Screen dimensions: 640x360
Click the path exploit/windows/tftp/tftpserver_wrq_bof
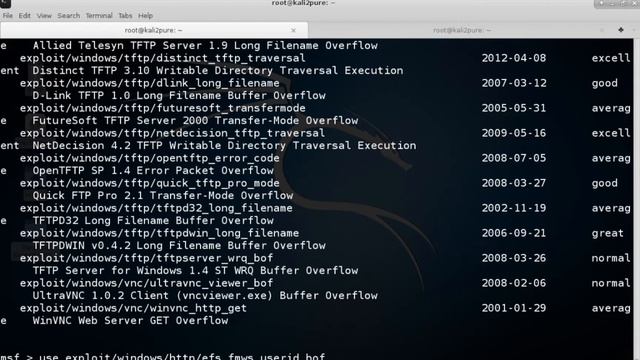pyautogui.click(x=146, y=258)
